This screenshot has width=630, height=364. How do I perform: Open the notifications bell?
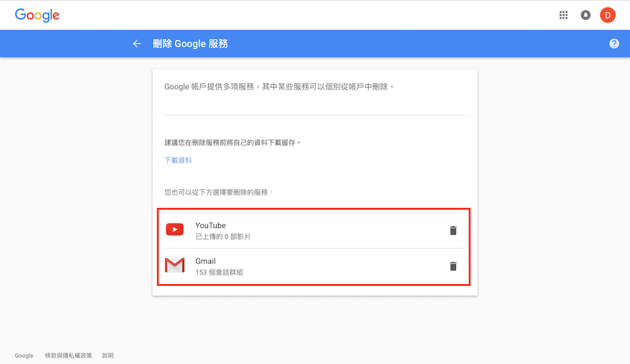pos(585,15)
